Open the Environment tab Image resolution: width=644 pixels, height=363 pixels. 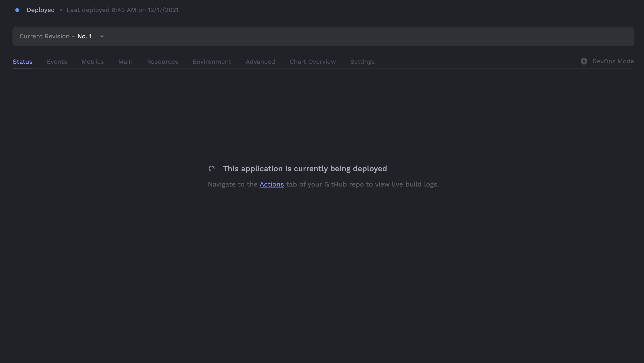pyautogui.click(x=212, y=62)
